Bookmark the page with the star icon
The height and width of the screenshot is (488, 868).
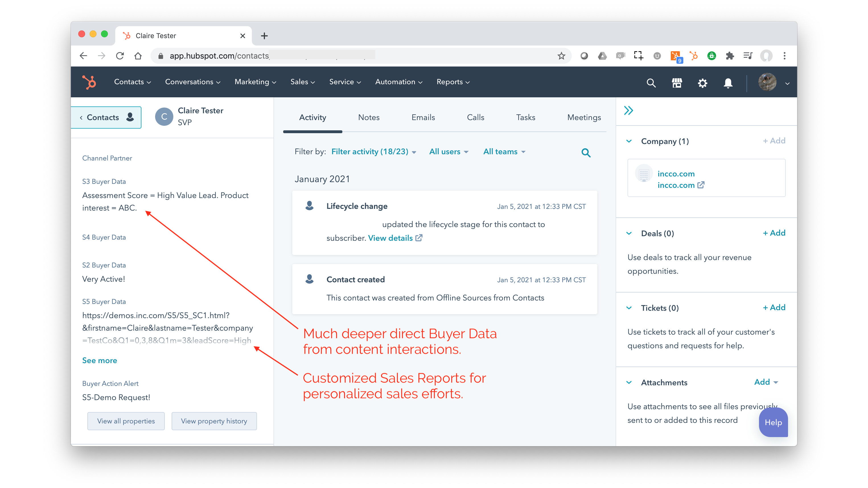tap(561, 55)
